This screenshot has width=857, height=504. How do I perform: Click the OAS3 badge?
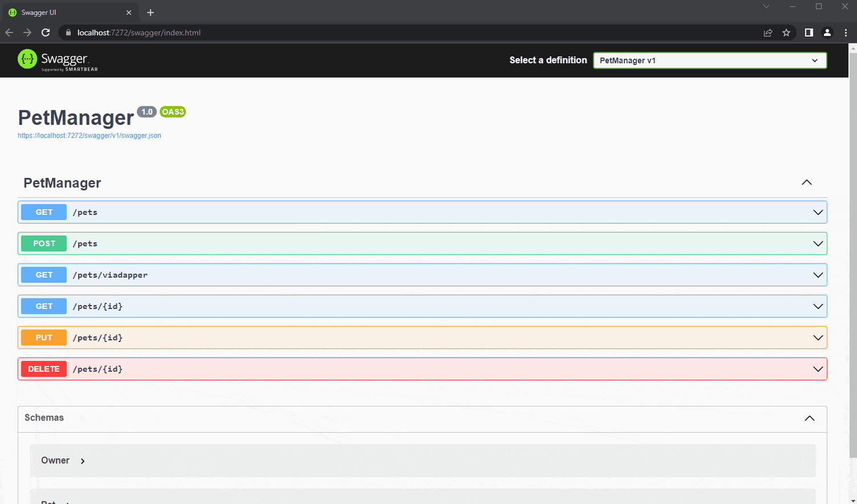(x=173, y=112)
